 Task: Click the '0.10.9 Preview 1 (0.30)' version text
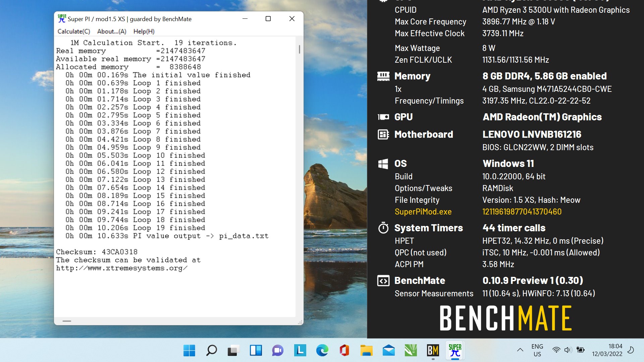click(x=533, y=281)
